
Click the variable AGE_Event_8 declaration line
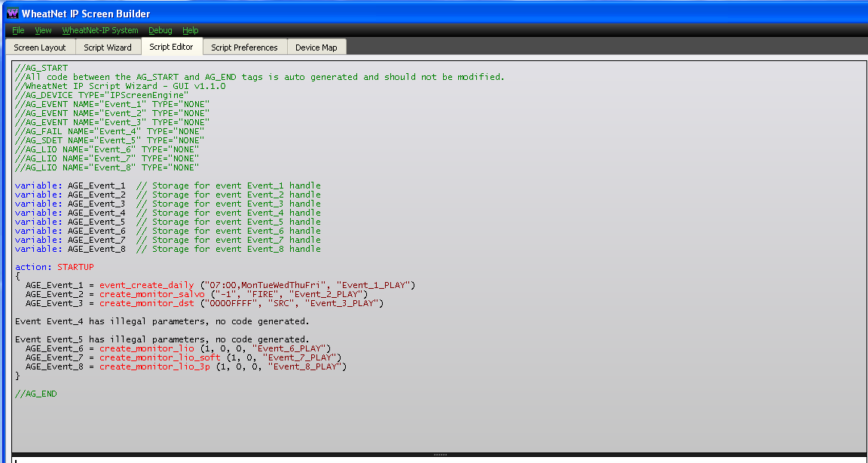pyautogui.click(x=168, y=250)
